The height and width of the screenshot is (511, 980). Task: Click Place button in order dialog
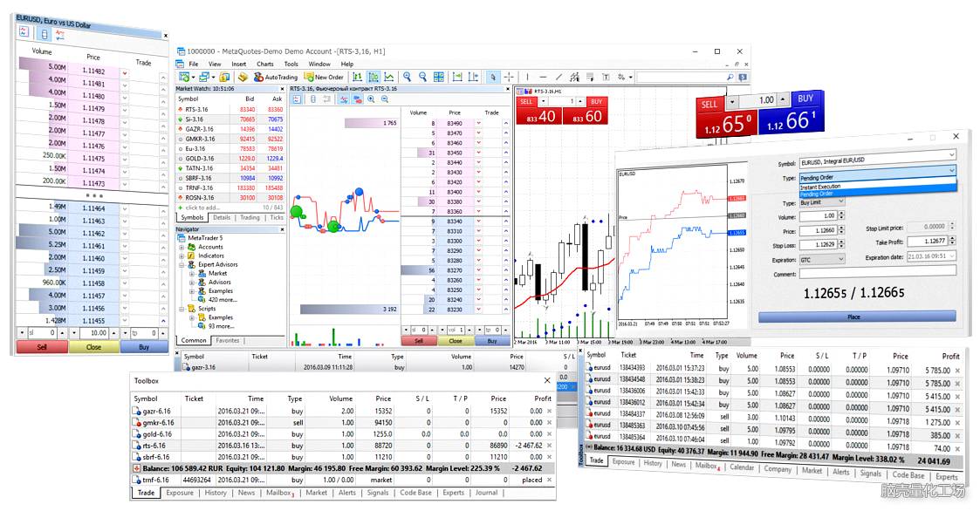(x=857, y=317)
